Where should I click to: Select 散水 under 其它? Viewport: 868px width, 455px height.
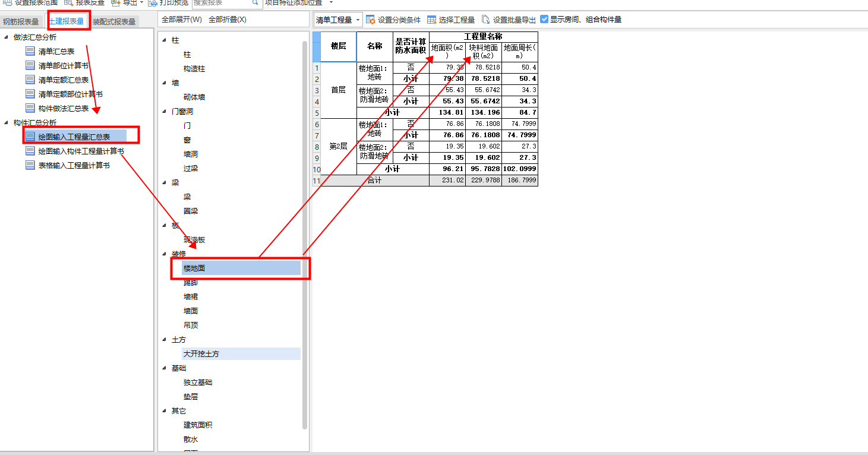coord(191,440)
